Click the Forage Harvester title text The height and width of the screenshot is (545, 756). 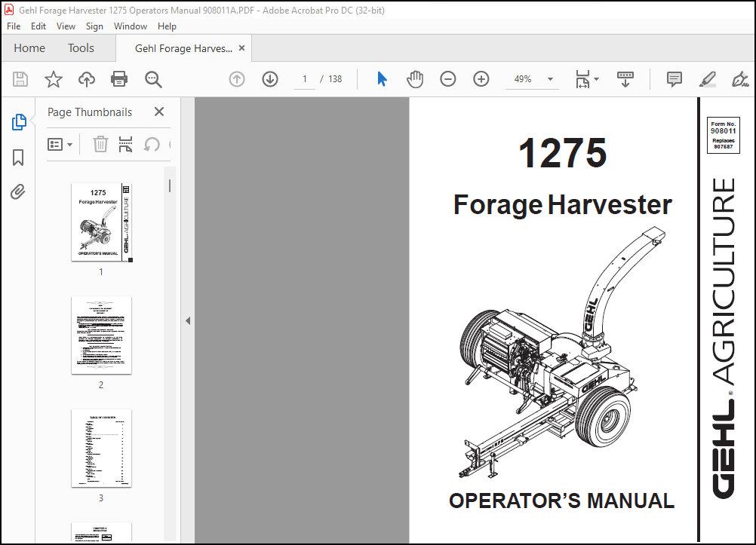pos(563,205)
